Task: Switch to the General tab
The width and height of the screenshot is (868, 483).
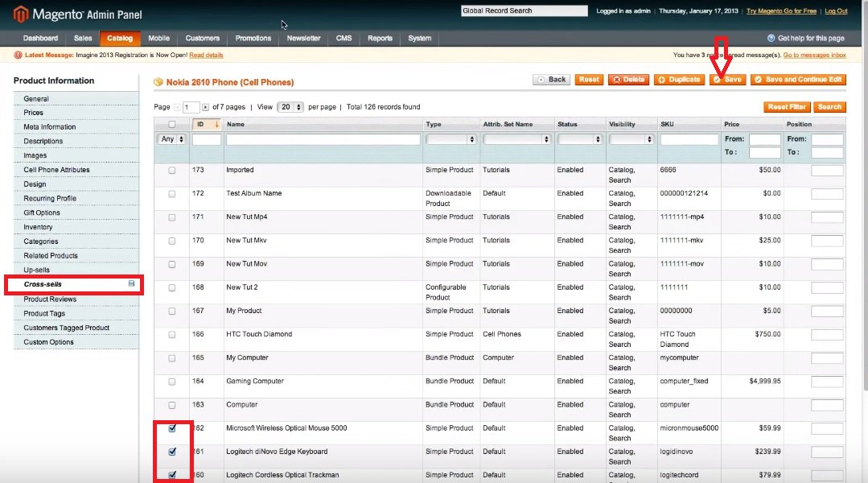Action: click(76, 98)
